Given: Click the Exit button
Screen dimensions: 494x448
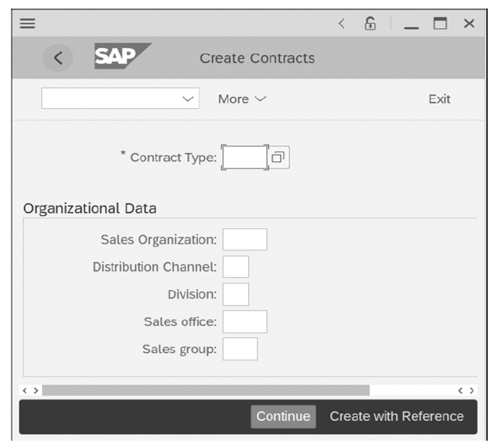Looking at the screenshot, I should (439, 99).
